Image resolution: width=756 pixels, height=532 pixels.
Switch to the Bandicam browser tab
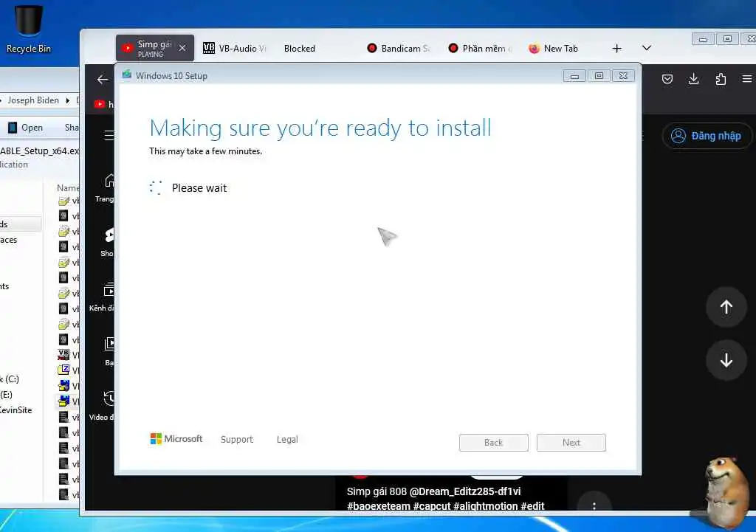[398, 48]
